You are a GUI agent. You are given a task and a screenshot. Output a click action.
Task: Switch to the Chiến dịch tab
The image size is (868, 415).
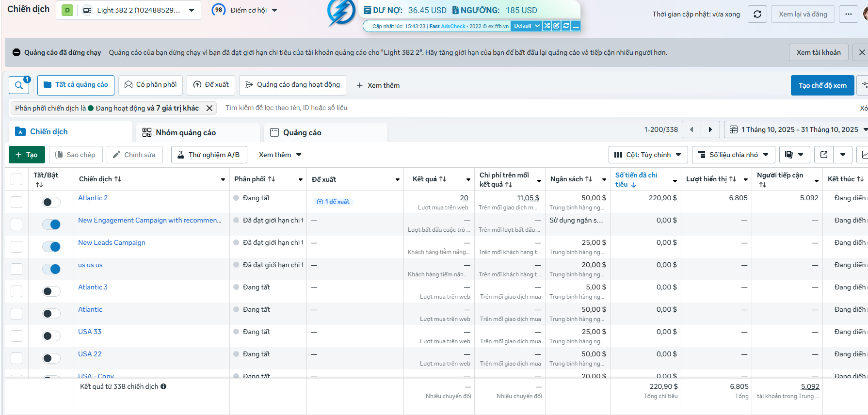pos(70,131)
